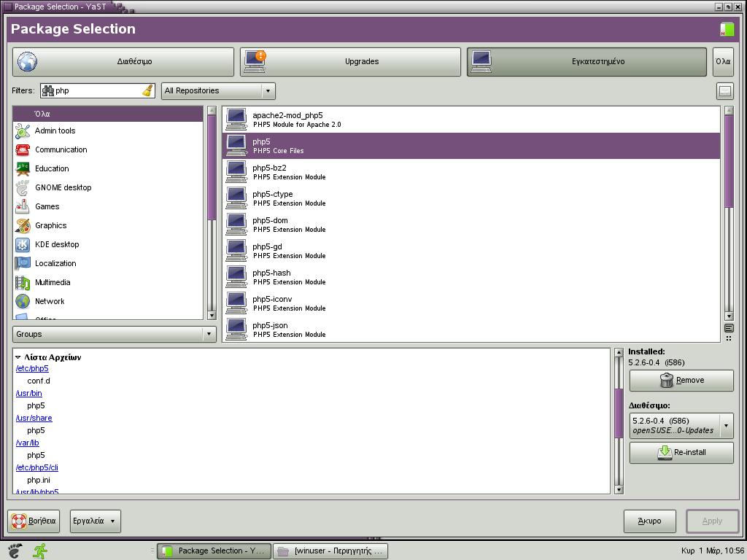Click the Remove button
The image size is (747, 560).
(x=681, y=381)
